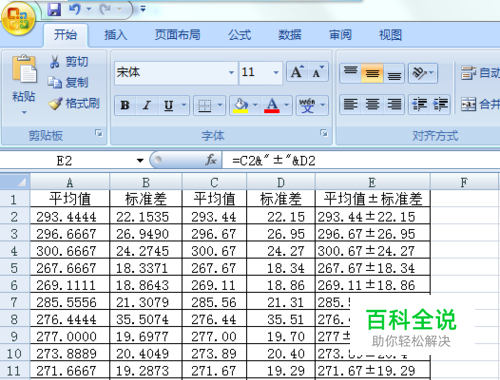
Task: Open the 视图 tab
Action: 390,35
